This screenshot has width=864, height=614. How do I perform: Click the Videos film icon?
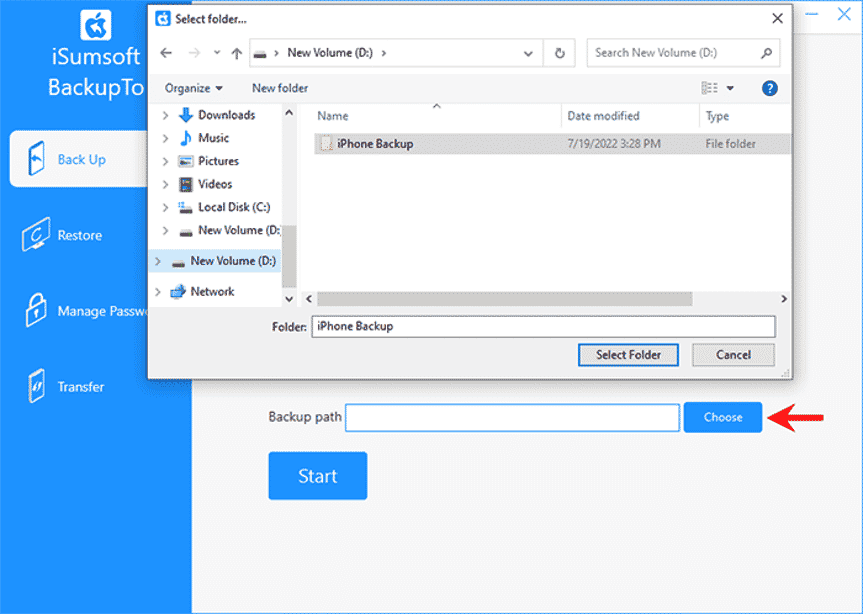point(186,184)
